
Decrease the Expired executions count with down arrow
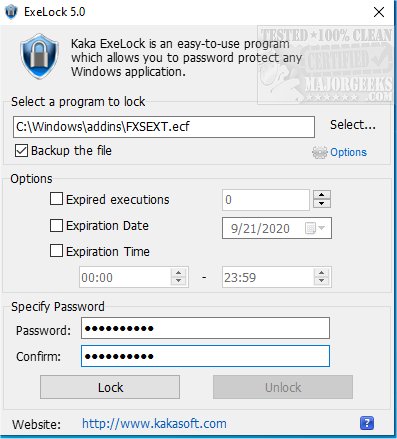(322, 203)
